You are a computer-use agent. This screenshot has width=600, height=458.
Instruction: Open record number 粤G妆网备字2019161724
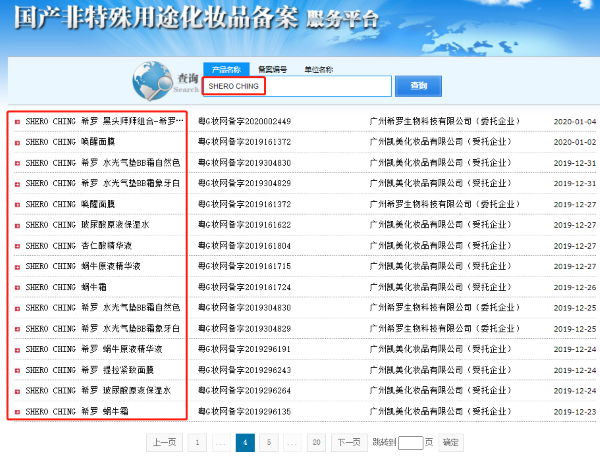tap(244, 287)
